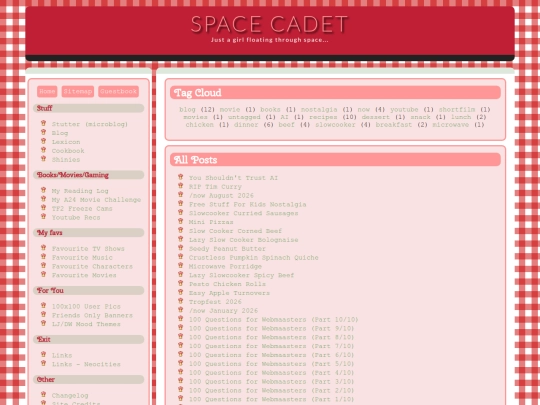Open Stutter (microblog) link
540x405 pixels.
tap(90, 124)
